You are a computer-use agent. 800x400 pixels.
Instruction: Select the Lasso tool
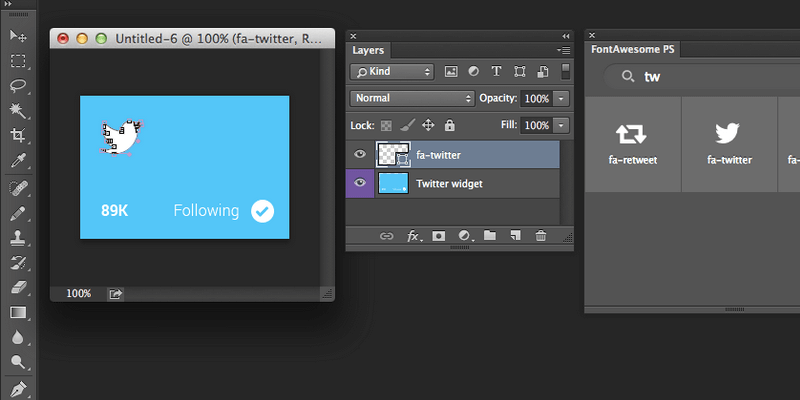click(x=18, y=85)
